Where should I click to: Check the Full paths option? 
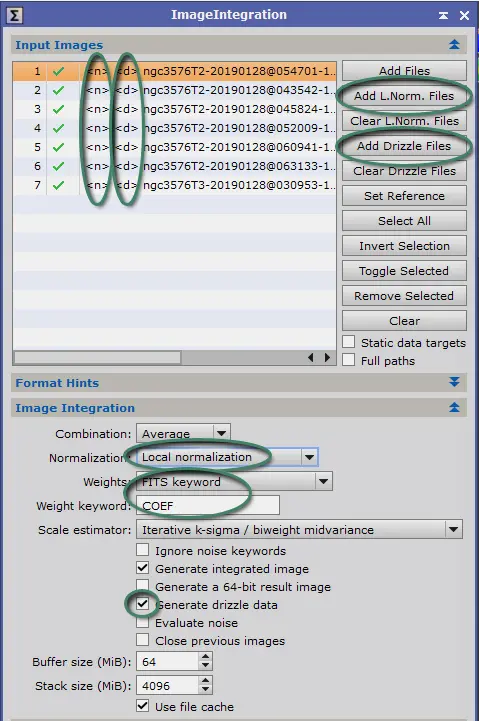click(x=349, y=360)
